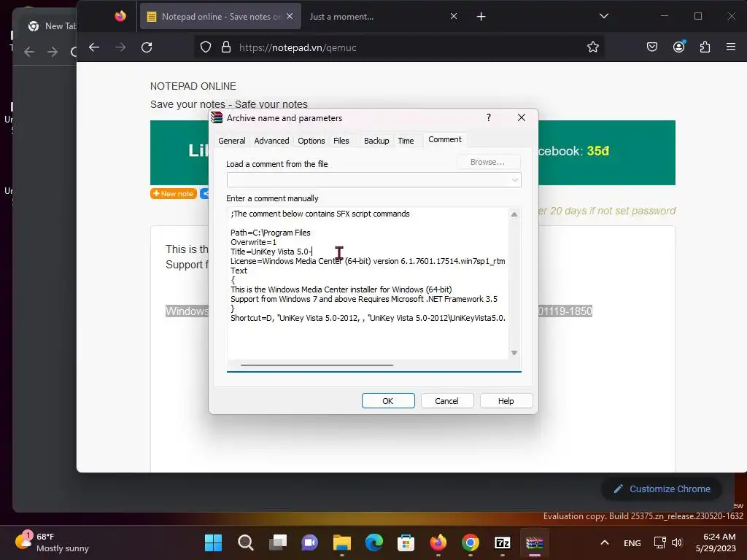Click the ENG language indicator
Screen dimensions: 747x560
click(632, 542)
